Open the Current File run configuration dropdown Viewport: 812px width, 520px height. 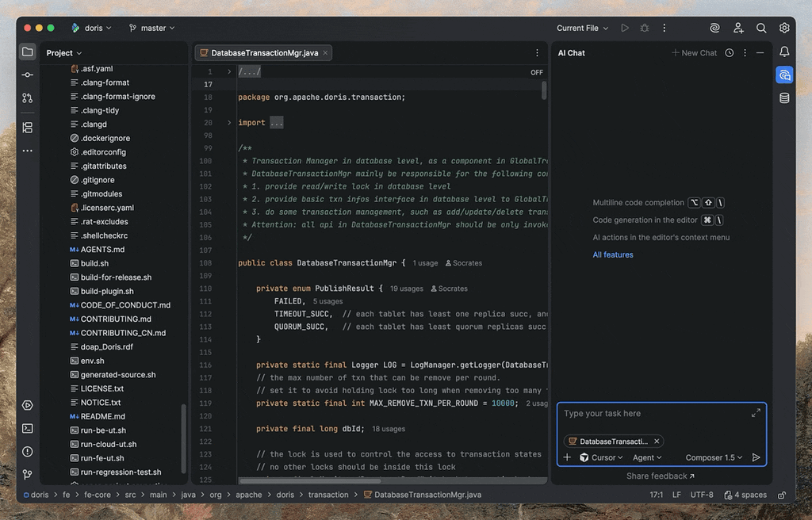(x=582, y=28)
